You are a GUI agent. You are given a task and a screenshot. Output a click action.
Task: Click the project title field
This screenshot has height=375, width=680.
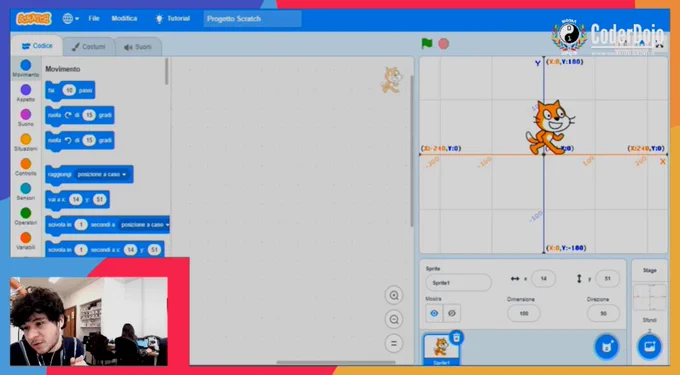(x=252, y=19)
